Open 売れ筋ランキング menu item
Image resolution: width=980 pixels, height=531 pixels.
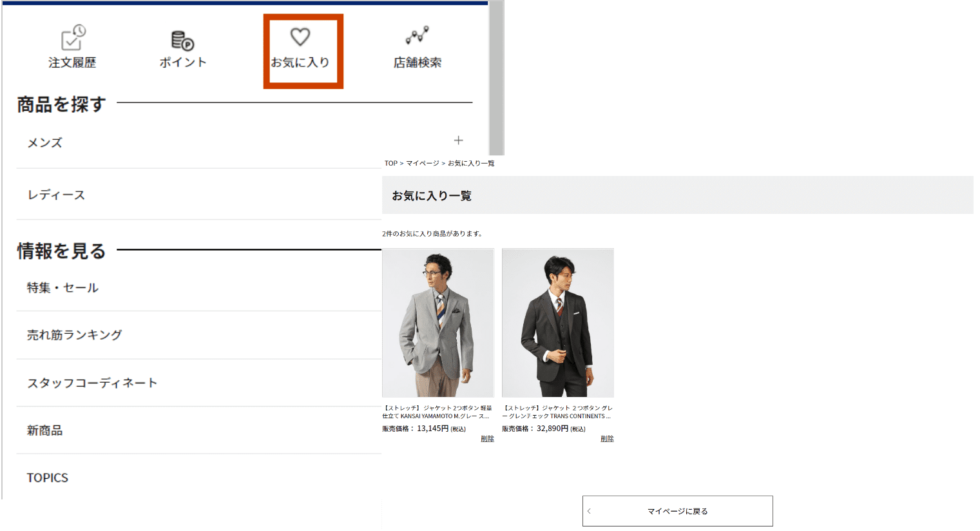[x=74, y=335]
